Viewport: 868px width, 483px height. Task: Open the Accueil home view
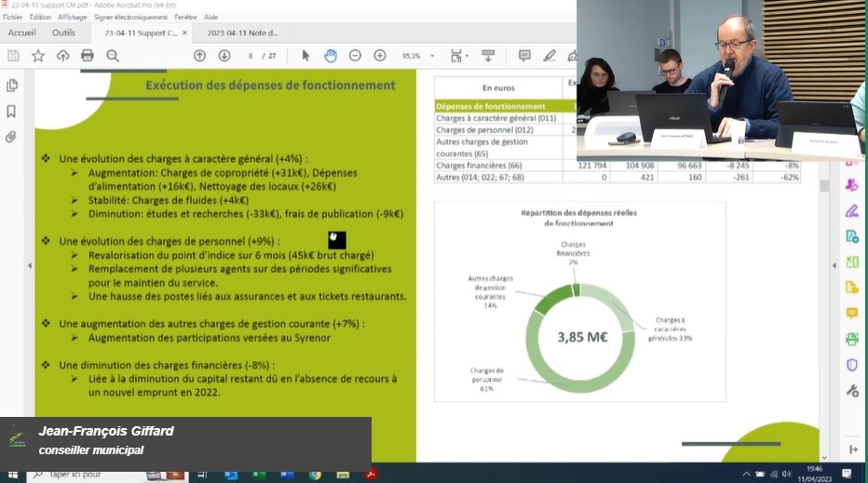pos(21,33)
